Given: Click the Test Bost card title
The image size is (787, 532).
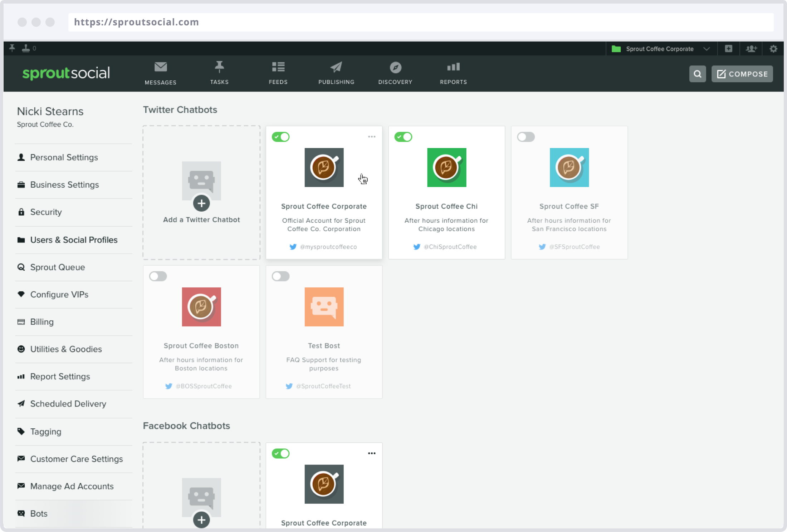Looking at the screenshot, I should [x=324, y=346].
